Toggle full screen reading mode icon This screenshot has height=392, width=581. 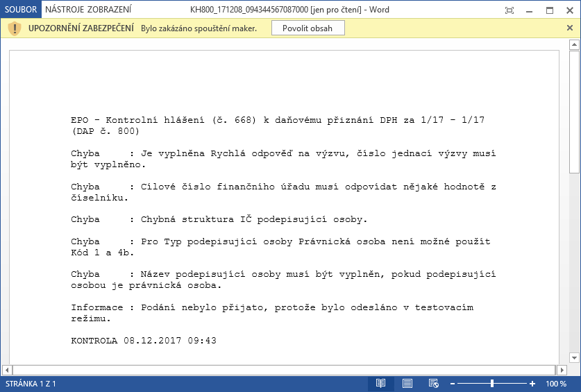coord(510,10)
